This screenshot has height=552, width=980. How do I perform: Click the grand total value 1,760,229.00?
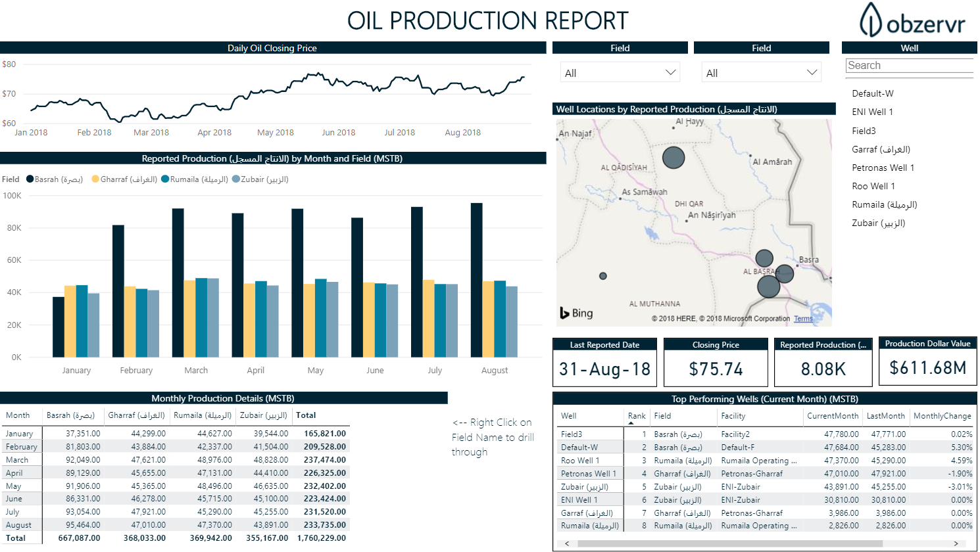click(x=322, y=538)
